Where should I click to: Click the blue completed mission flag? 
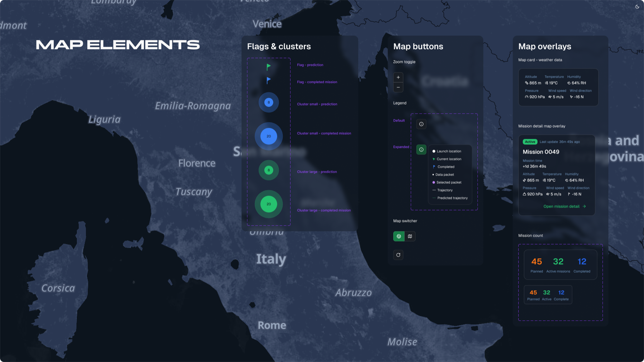(x=269, y=81)
